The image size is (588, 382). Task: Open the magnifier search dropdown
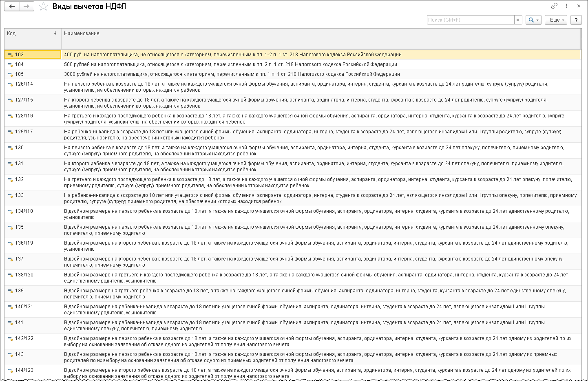pos(533,20)
